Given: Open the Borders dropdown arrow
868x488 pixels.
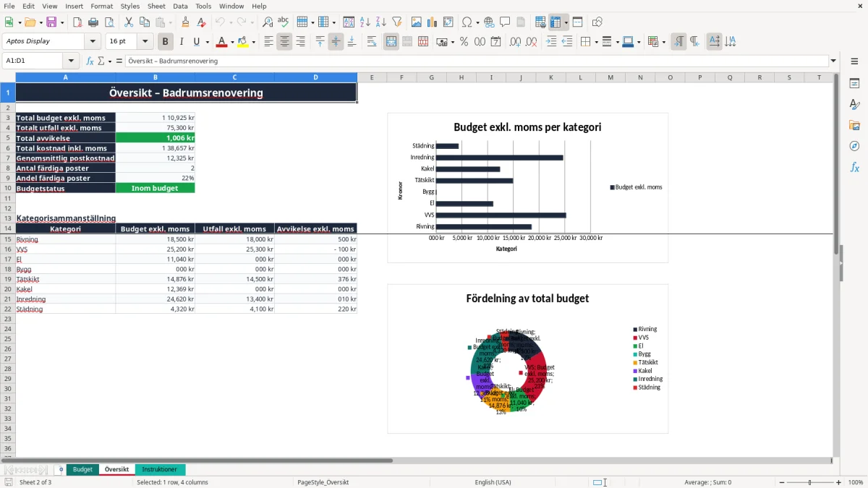Looking at the screenshot, I should (597, 42).
